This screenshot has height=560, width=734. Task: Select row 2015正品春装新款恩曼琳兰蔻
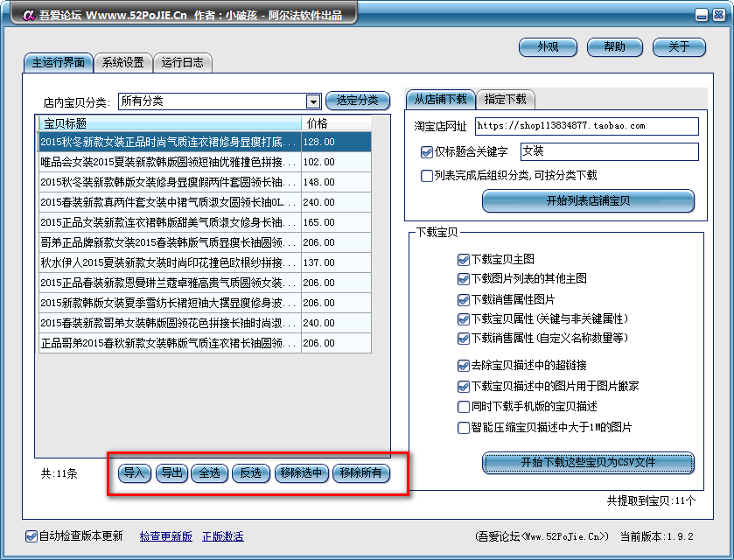(x=205, y=283)
